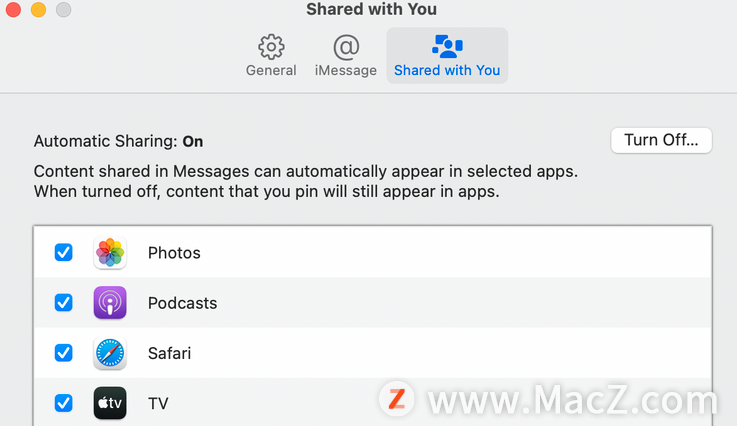Close the window with the red button

13,9
